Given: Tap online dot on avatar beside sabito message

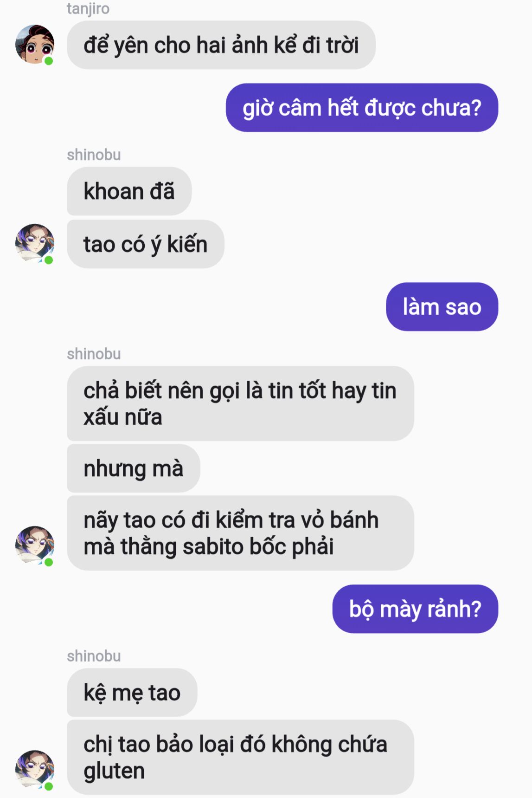Looking at the screenshot, I should (49, 562).
